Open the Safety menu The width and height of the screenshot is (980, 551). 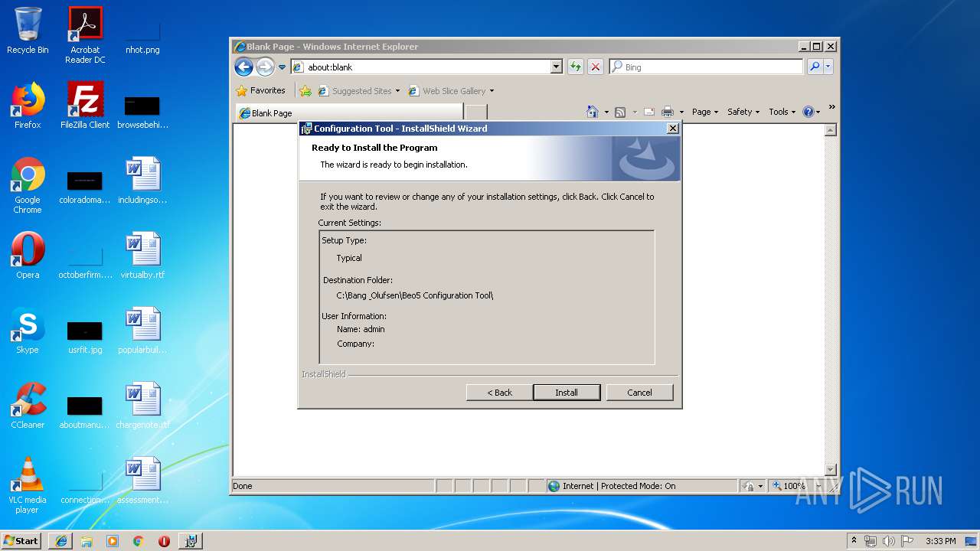click(x=743, y=112)
